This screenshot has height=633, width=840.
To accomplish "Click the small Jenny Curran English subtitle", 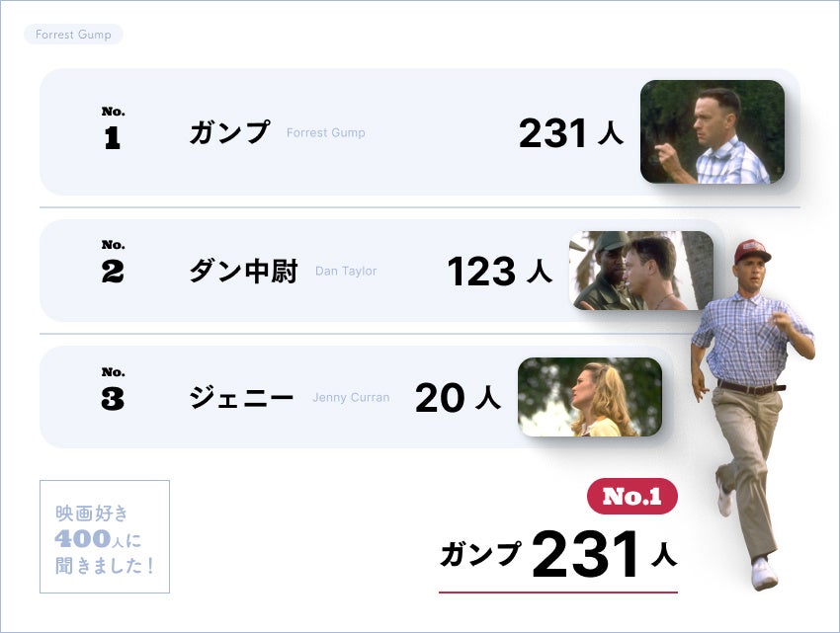I will [351, 398].
